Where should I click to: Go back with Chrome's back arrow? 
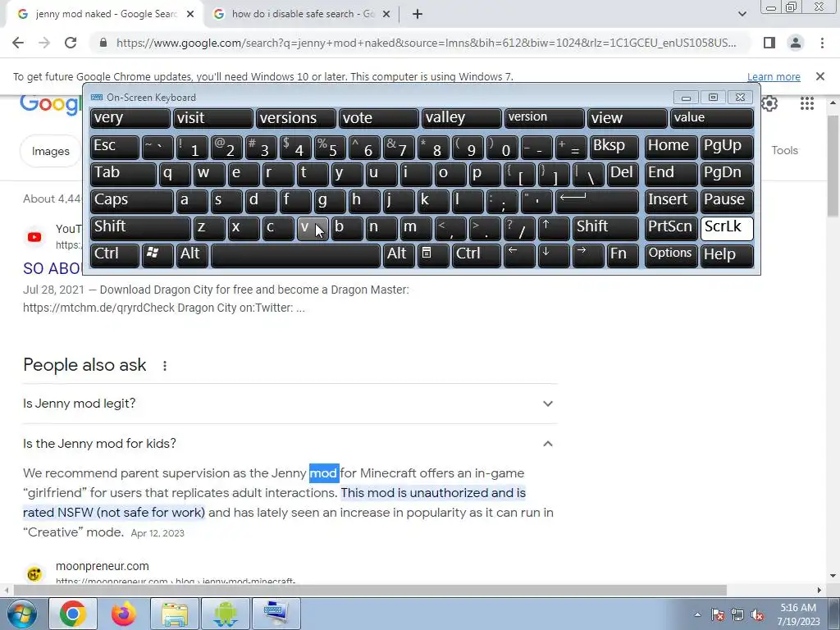18,43
